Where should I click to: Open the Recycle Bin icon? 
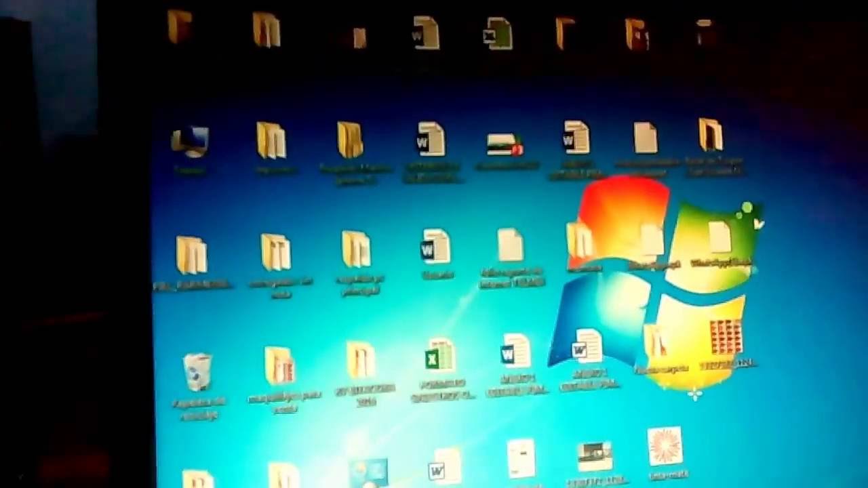197,371
